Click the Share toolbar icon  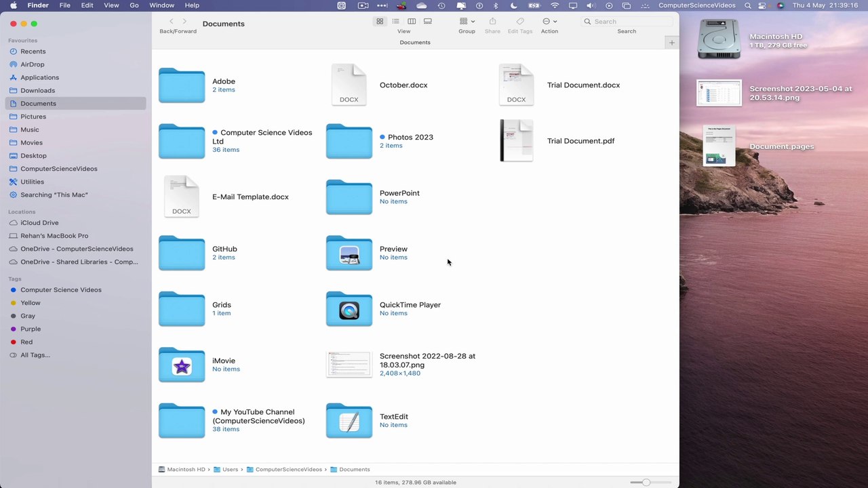pyautogui.click(x=493, y=22)
